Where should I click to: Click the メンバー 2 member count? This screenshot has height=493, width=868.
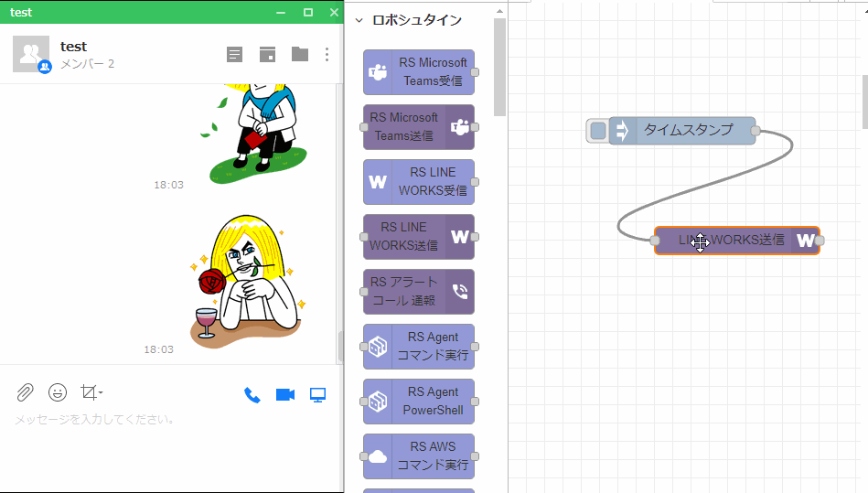click(87, 64)
